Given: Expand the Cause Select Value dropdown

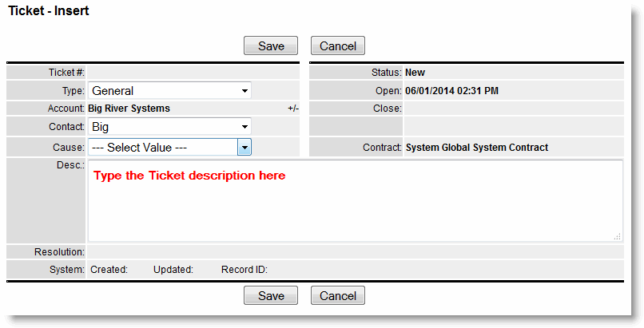Looking at the screenshot, I should click(245, 148).
